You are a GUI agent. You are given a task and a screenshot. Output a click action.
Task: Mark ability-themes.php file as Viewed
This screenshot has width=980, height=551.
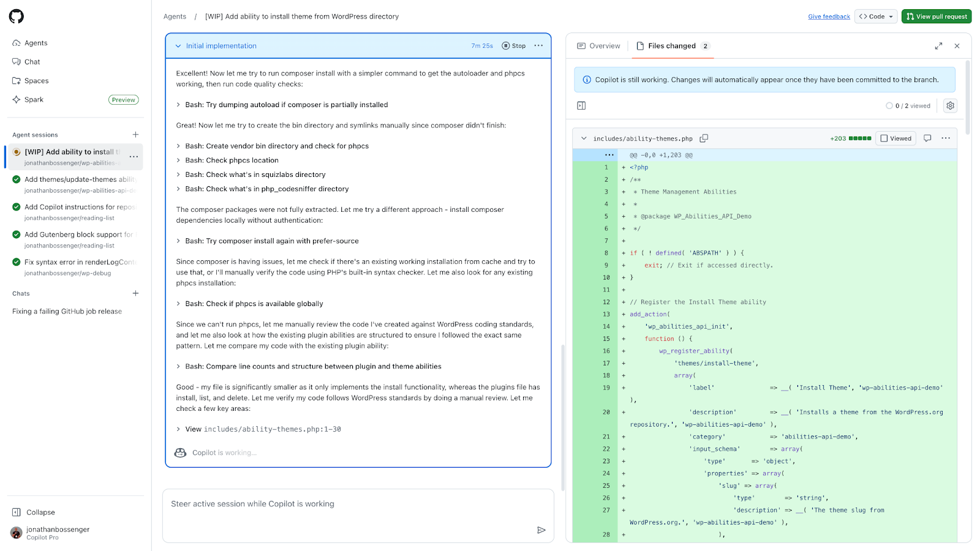[895, 138]
